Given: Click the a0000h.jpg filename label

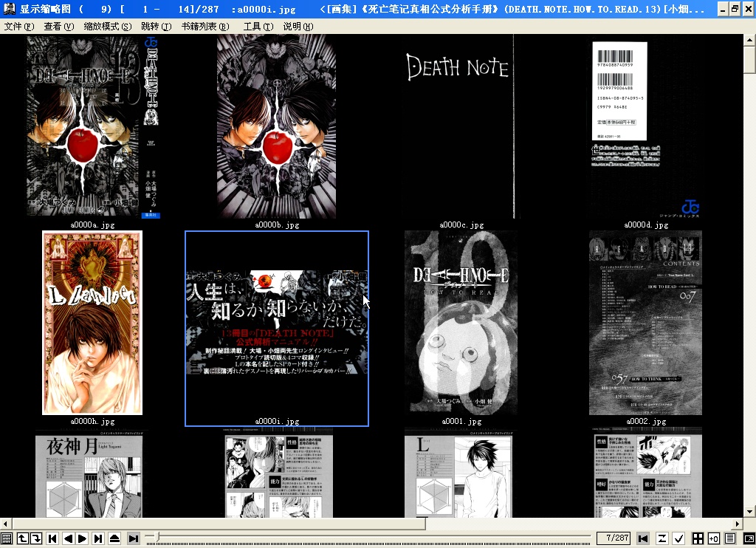Looking at the screenshot, I should [x=92, y=421].
